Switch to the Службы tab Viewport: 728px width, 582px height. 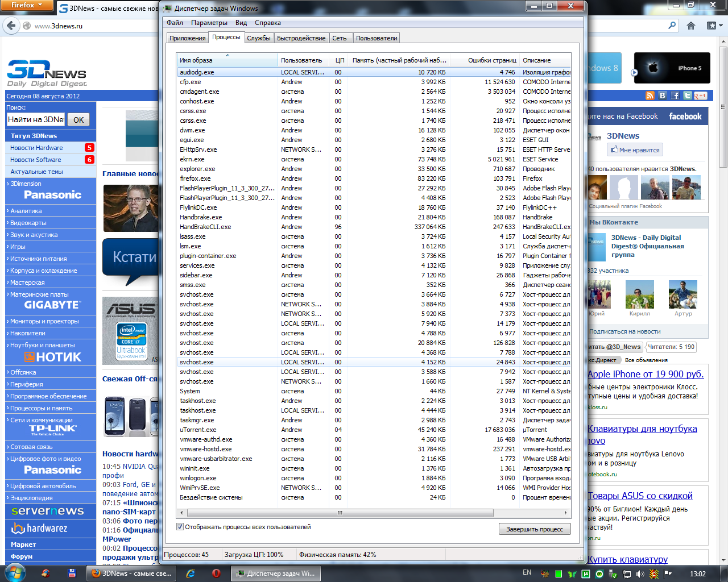[259, 38]
